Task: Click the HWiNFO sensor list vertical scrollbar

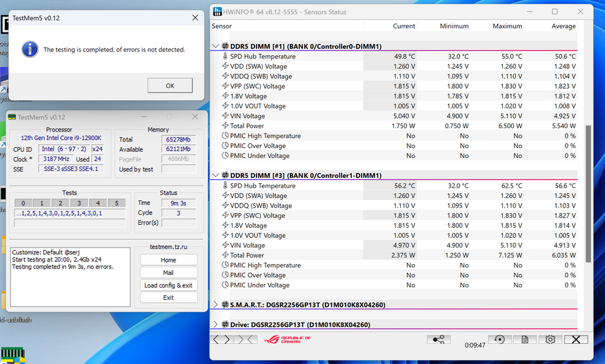Action: [588, 193]
